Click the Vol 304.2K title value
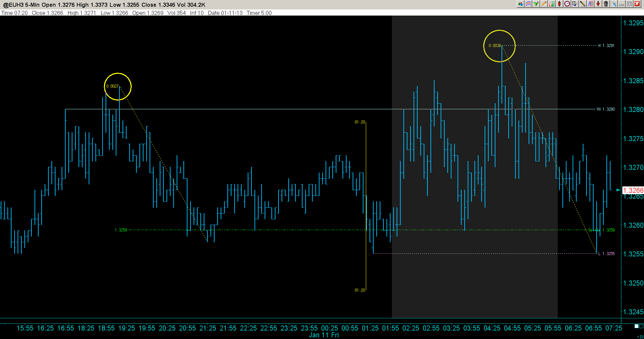644x339 pixels. pyautogui.click(x=191, y=5)
